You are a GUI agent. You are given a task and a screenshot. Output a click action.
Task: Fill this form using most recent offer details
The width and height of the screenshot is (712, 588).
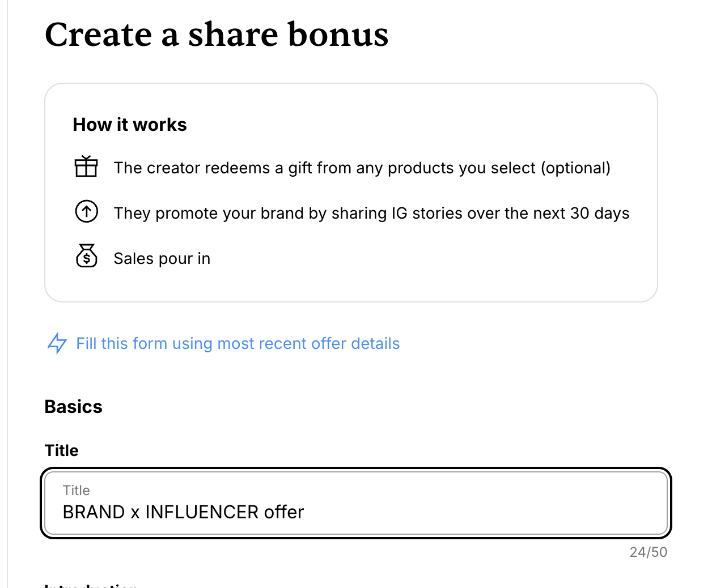[x=238, y=343]
